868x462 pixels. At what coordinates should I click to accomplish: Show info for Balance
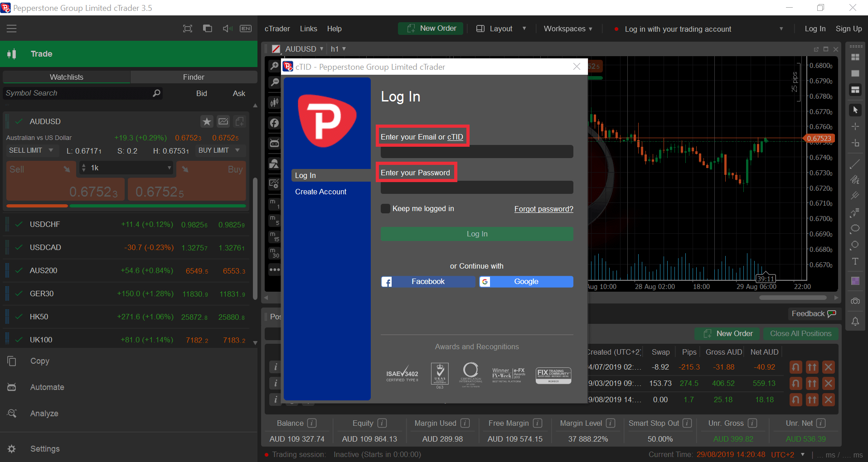(312, 423)
